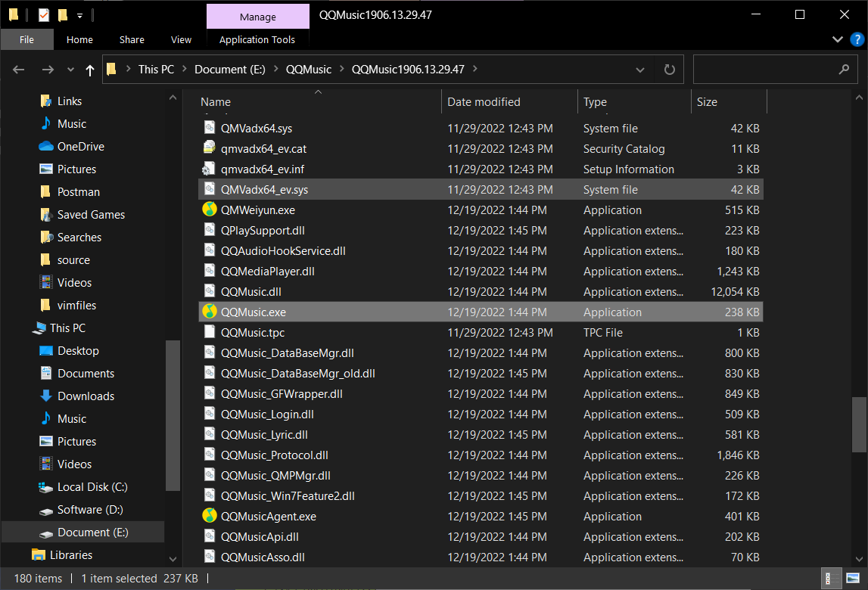868x590 pixels.
Task: Open the Home ribbon tab
Action: (x=79, y=39)
